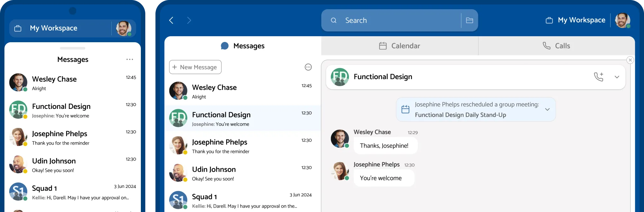Click the profile avatar in desktop header
The height and width of the screenshot is (212, 644).
(x=622, y=21)
